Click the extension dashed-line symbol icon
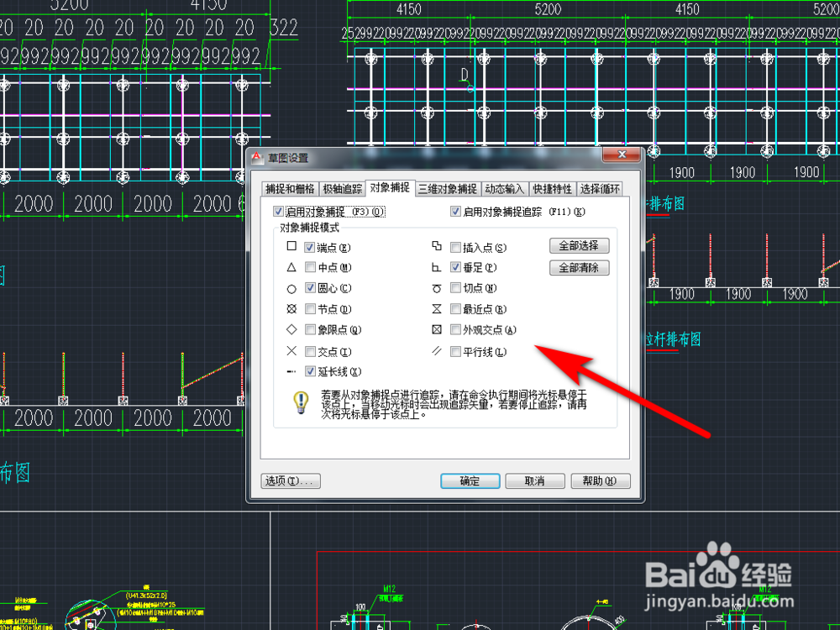 [x=291, y=371]
